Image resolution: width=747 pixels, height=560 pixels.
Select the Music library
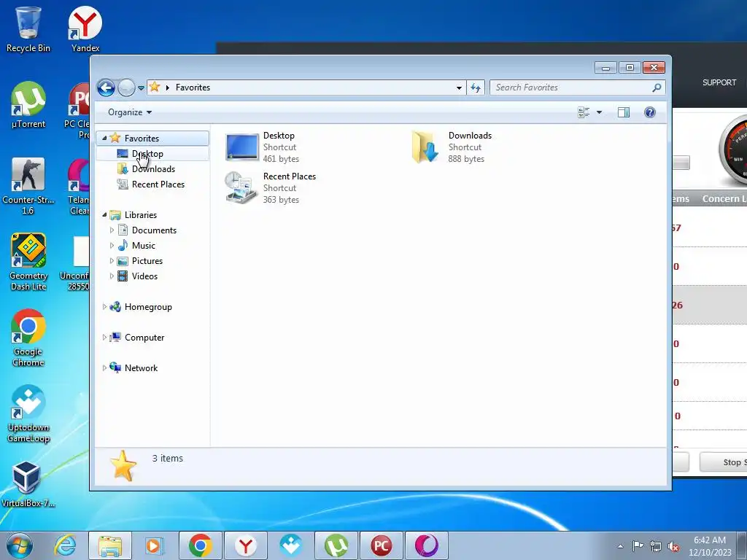(x=144, y=246)
